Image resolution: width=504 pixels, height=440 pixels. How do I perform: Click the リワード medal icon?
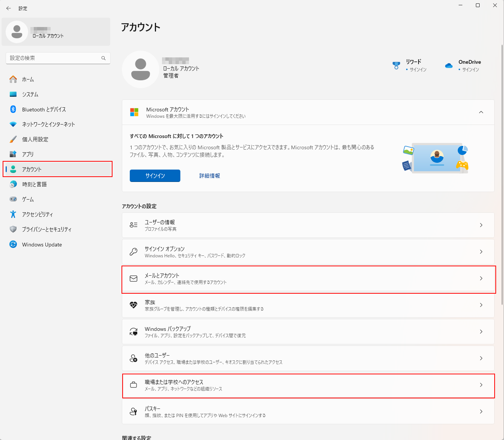point(396,66)
